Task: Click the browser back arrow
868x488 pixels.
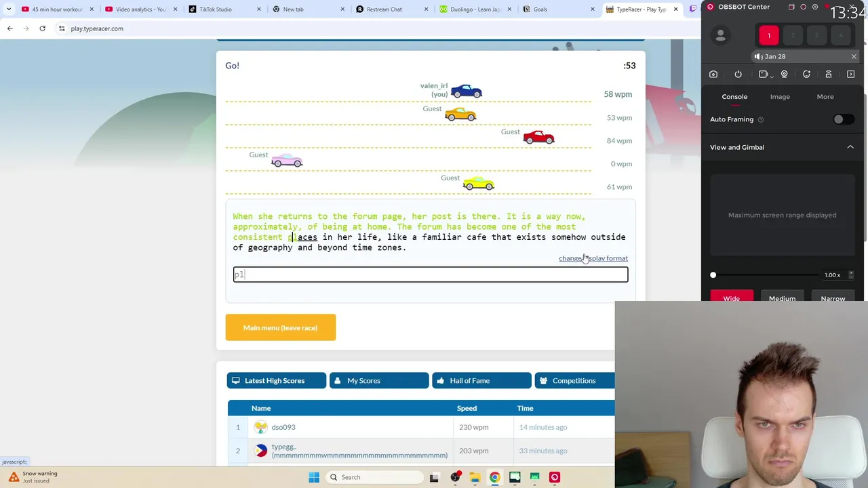Action: pos(9,28)
